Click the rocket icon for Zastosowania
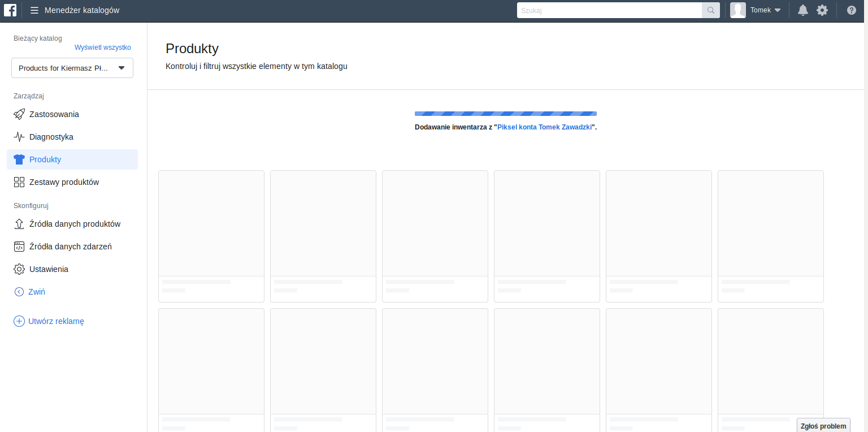Screen dimensions: 868x432 [x=19, y=114]
